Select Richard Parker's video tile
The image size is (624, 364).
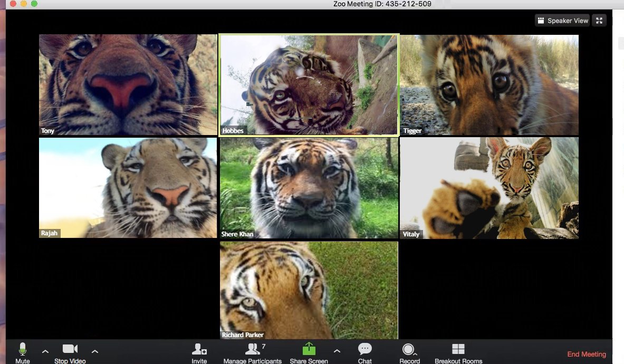coord(309,290)
